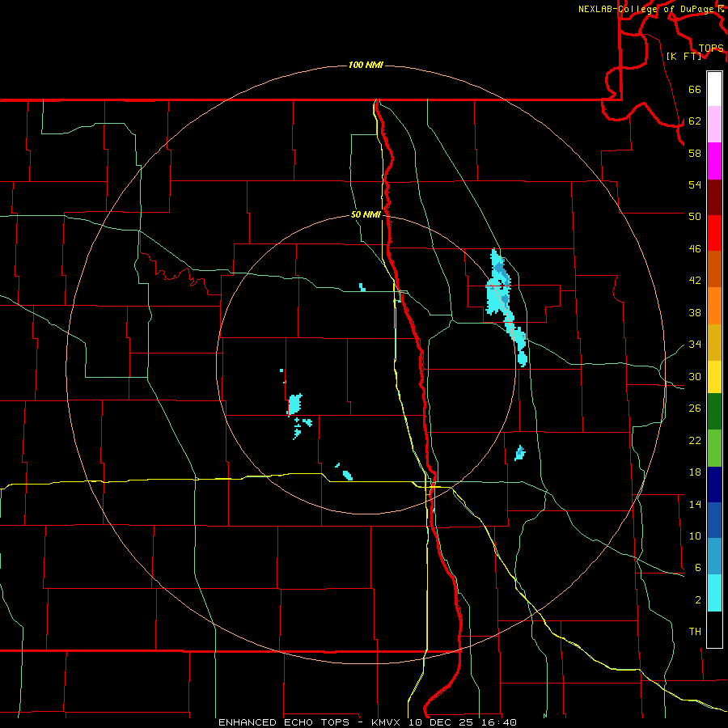
Task: Click the legend value "10"
Action: tap(695, 535)
